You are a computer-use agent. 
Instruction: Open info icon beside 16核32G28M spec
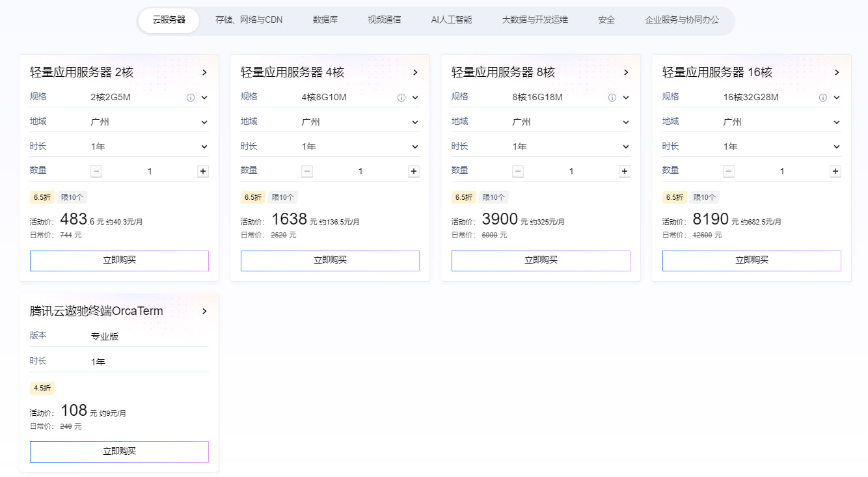pos(823,98)
